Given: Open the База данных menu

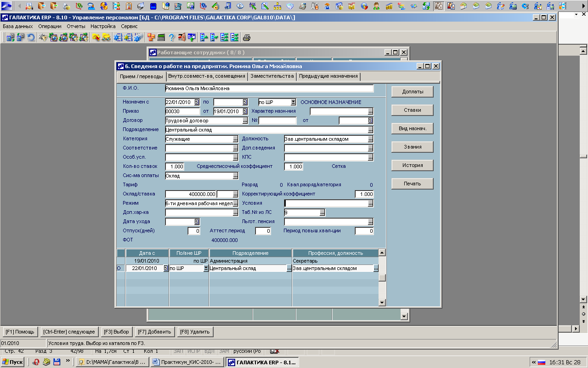Looking at the screenshot, I should coord(18,26).
